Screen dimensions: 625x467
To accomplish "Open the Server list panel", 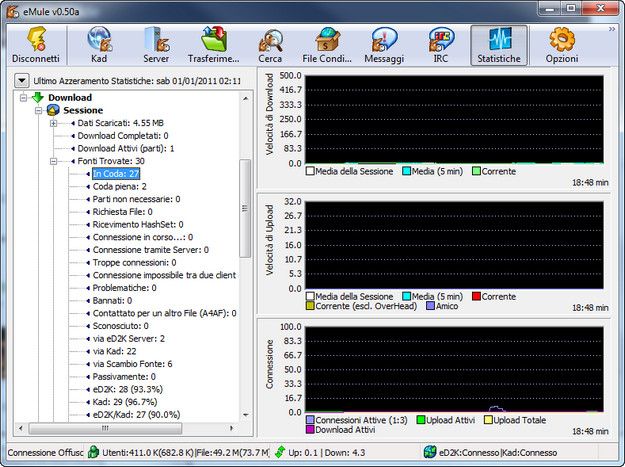I will click(156, 45).
